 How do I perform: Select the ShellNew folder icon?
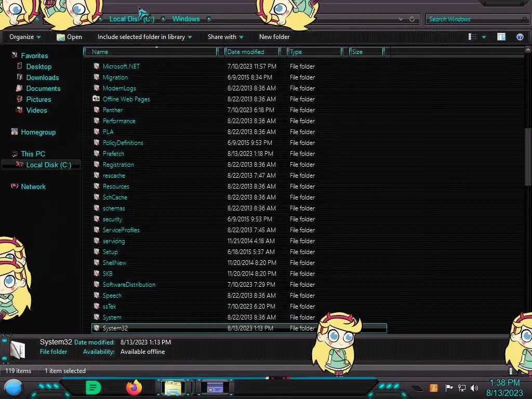[97, 262]
